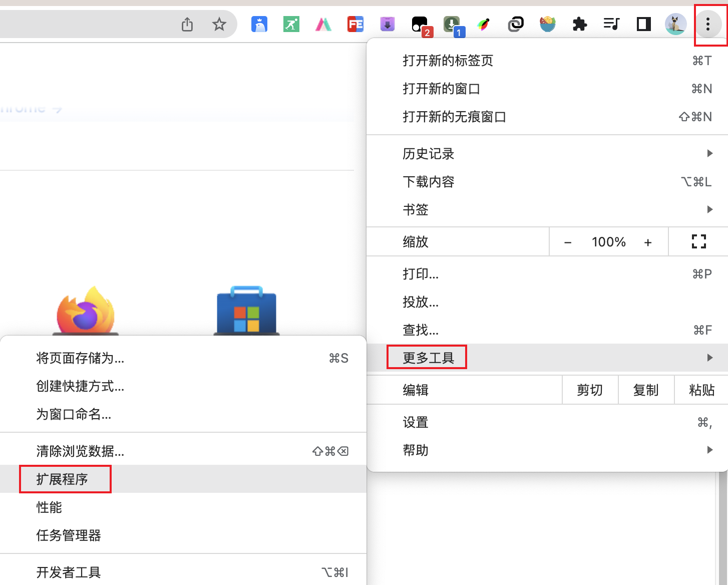Click the green running figure extension icon
Image resolution: width=728 pixels, height=585 pixels.
click(291, 24)
